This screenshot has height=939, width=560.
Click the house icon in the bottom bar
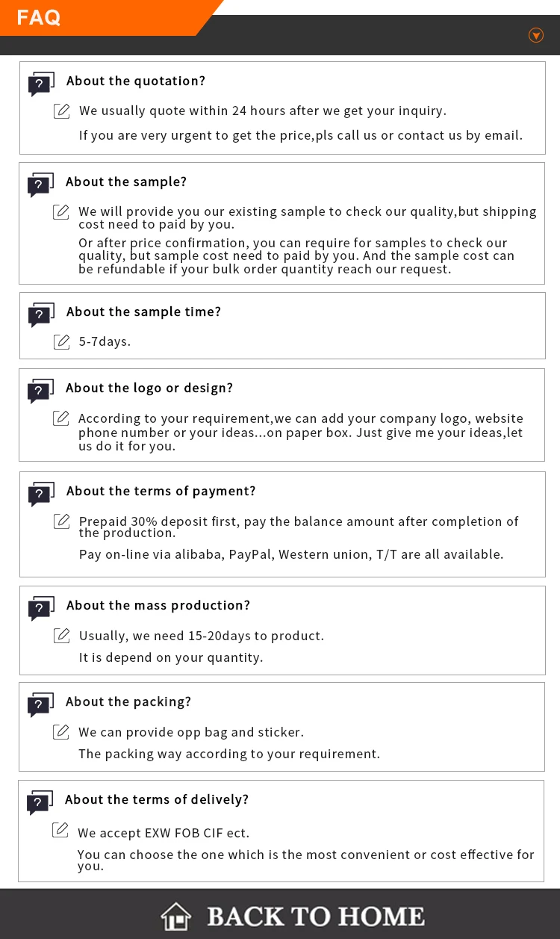click(176, 917)
